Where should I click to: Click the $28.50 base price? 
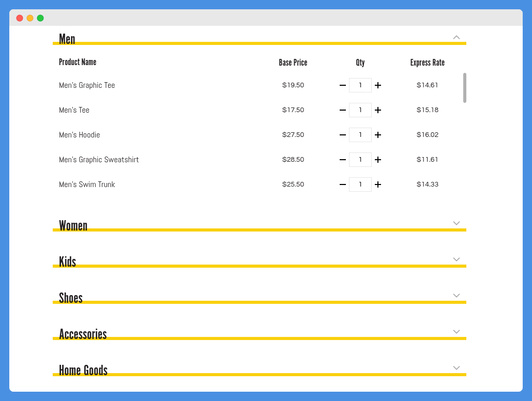click(293, 160)
